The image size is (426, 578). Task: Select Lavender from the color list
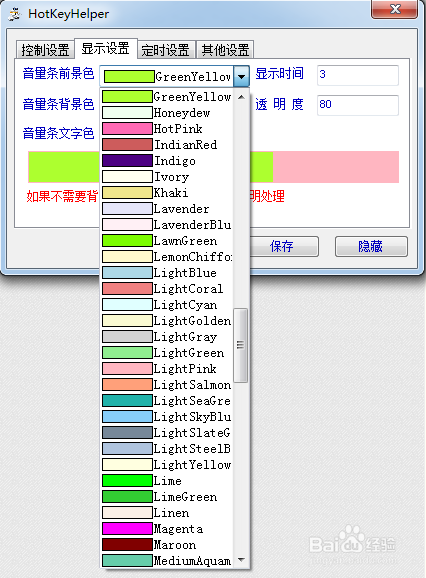[x=167, y=209]
